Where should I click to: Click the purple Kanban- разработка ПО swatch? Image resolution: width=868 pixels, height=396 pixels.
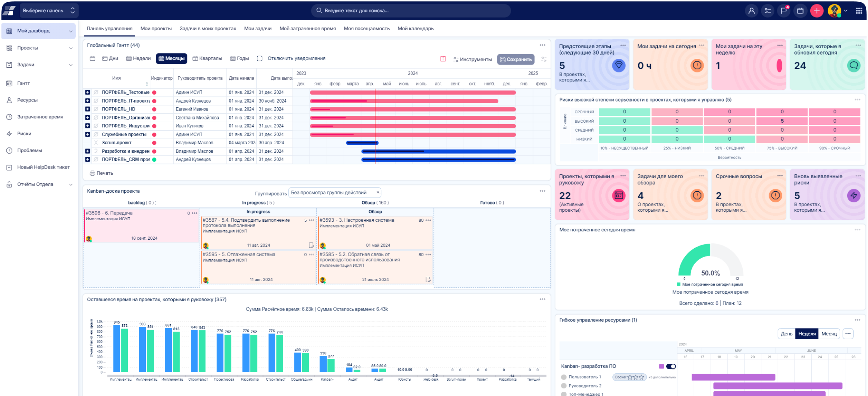661,366
